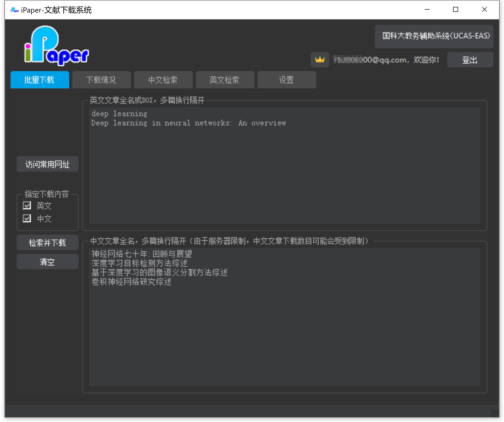Click the iPaper logo image
Viewport: 504px width, 422px height.
point(56,46)
